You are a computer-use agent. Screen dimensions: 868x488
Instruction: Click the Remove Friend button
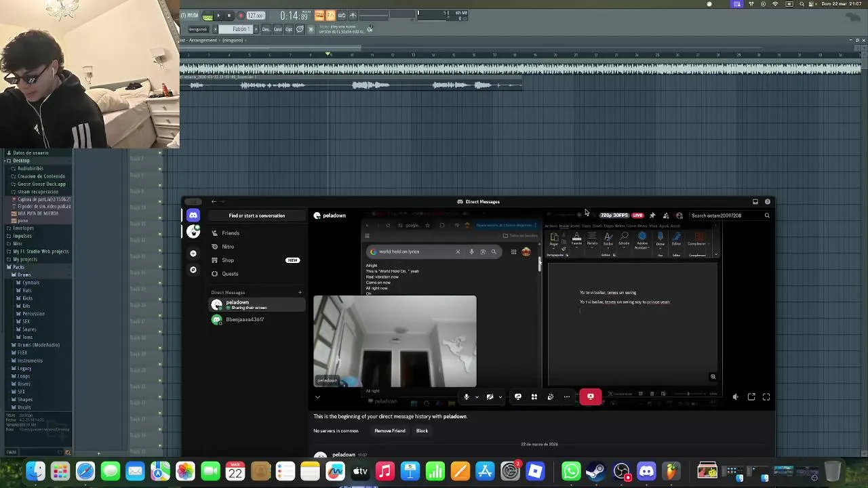point(390,431)
